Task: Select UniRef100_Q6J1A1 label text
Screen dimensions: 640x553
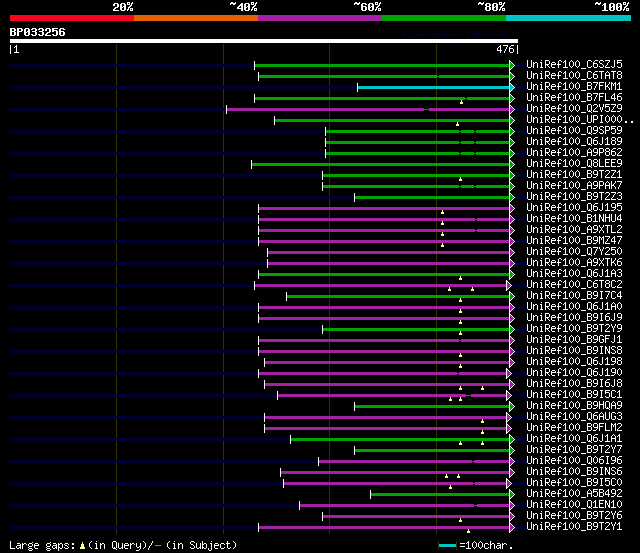Action: [574, 439]
